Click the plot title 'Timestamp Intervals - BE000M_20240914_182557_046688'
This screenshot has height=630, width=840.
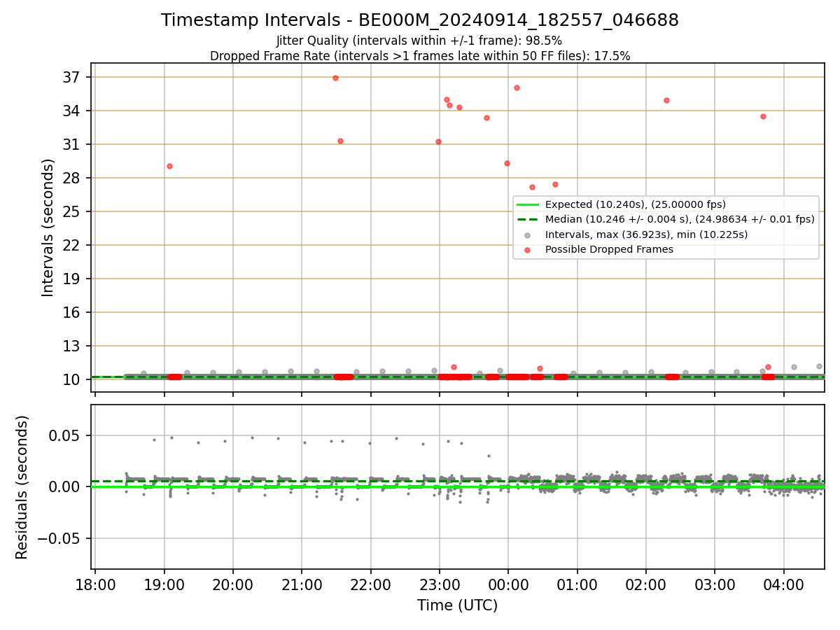(x=420, y=20)
